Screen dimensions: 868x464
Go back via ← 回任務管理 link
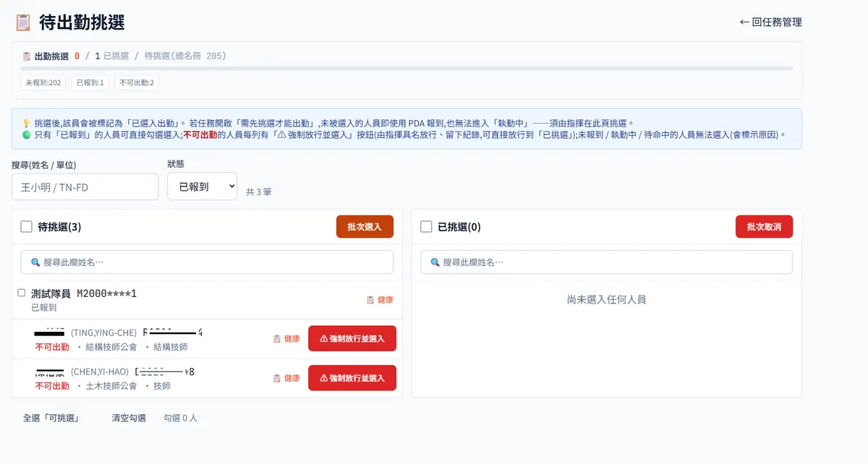pos(770,22)
